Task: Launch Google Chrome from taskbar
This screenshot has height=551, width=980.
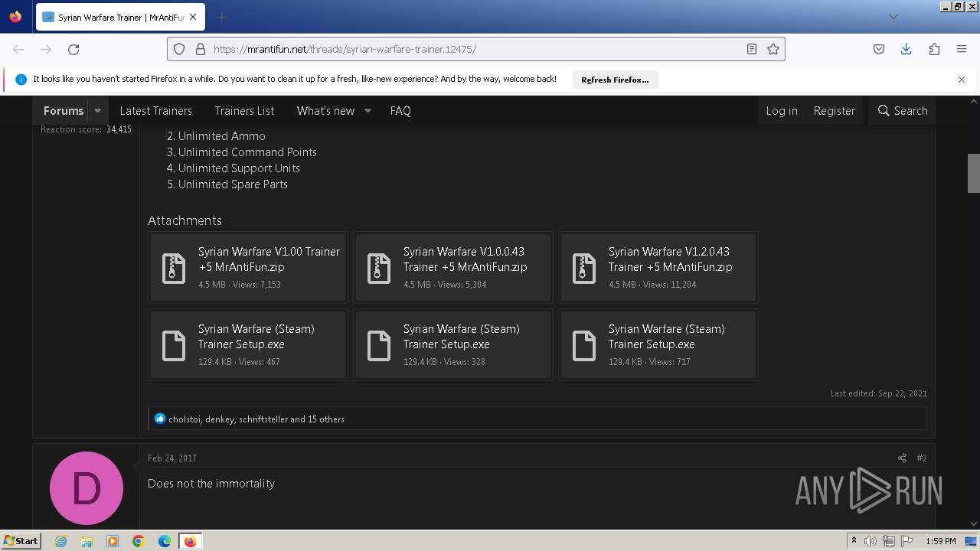Action: pyautogui.click(x=139, y=541)
